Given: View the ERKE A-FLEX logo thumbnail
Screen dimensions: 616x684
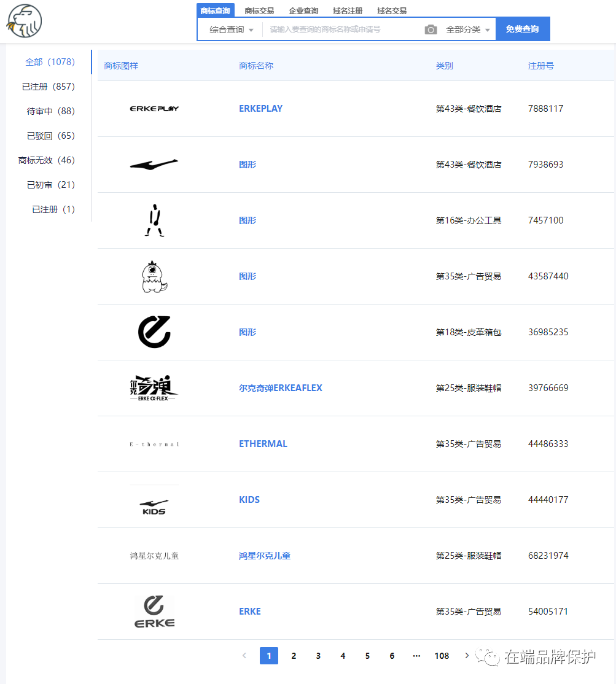Looking at the screenshot, I should (x=154, y=388).
